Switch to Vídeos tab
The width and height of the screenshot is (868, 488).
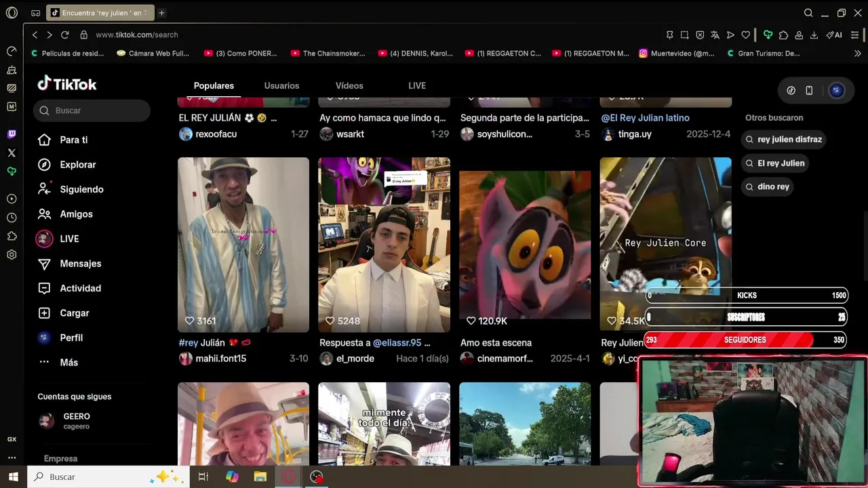349,85
